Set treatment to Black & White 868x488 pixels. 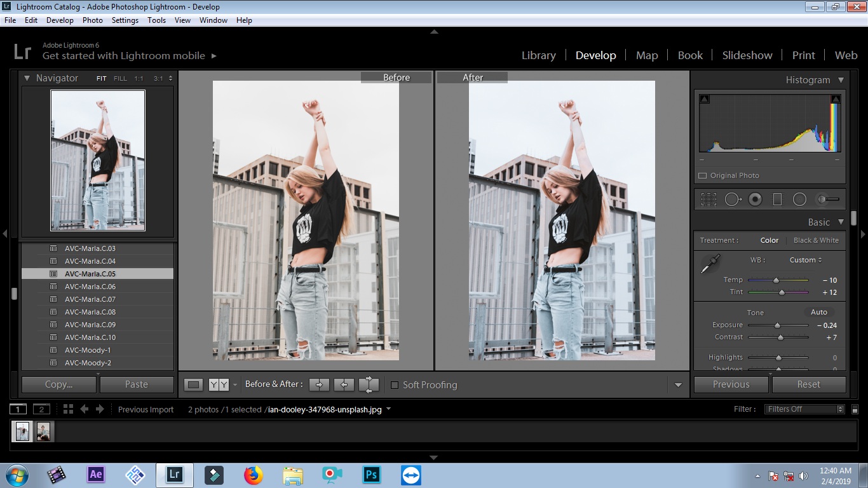click(816, 240)
